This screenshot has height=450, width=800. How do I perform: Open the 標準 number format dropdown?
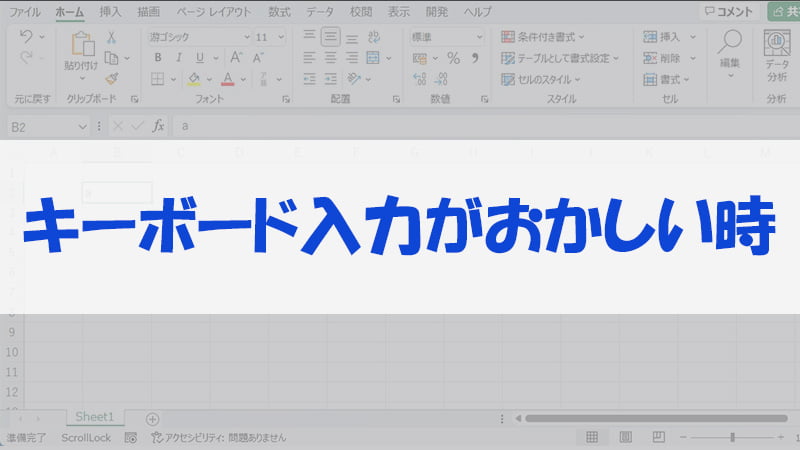point(446,37)
